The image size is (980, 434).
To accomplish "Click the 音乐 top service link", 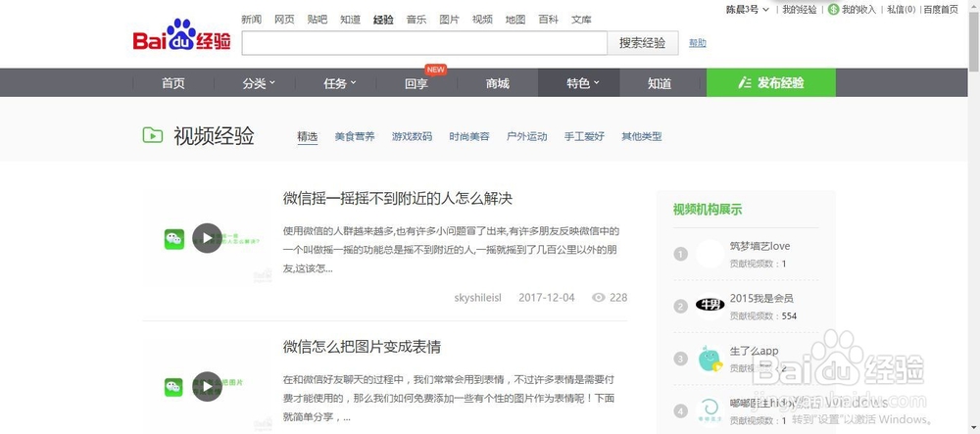I will [416, 20].
